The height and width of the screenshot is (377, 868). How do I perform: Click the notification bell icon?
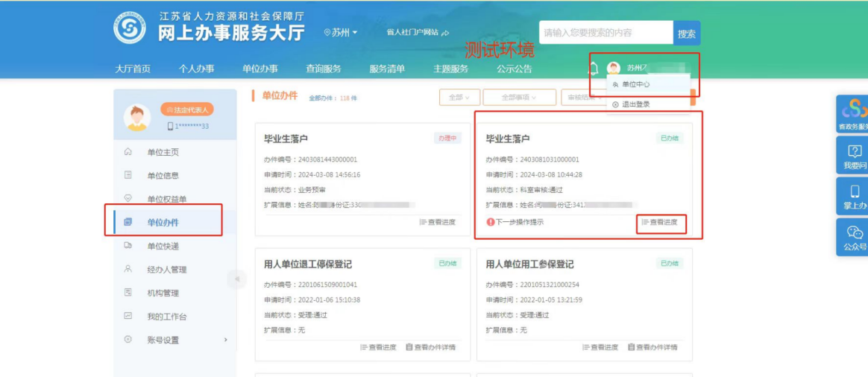[594, 69]
